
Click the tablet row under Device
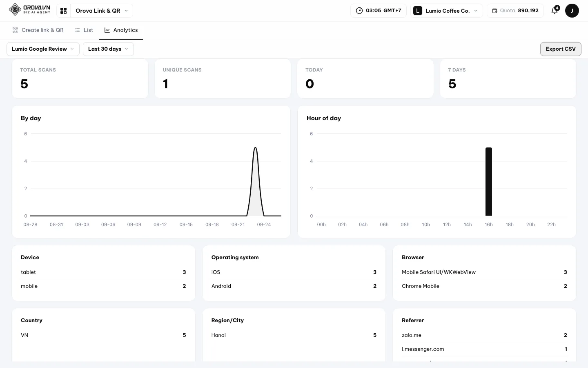coord(103,272)
